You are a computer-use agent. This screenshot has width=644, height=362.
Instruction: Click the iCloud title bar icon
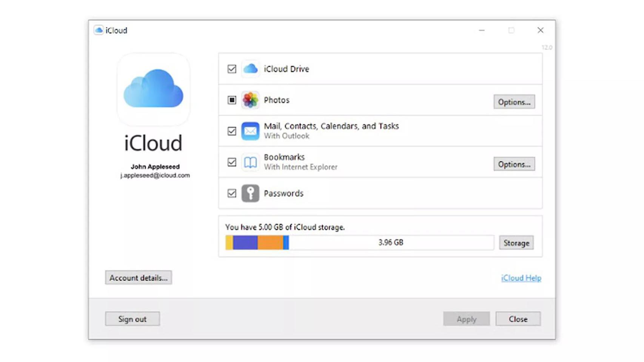pos(99,30)
